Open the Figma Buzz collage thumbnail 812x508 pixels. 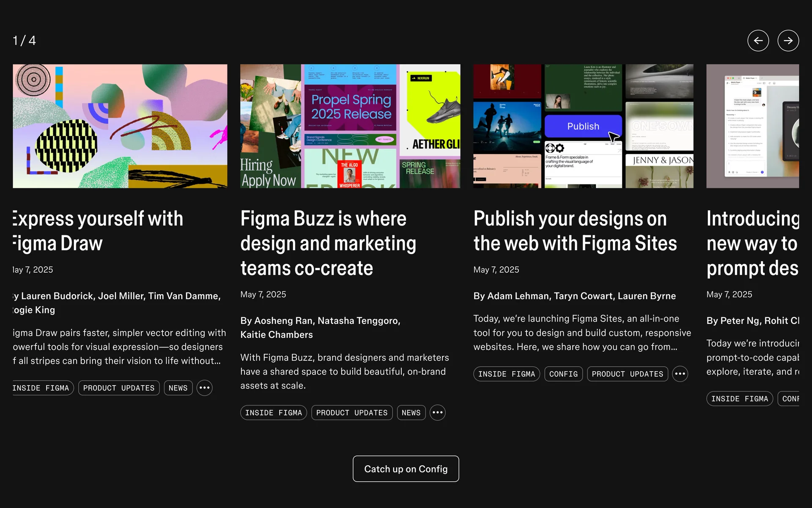(350, 126)
